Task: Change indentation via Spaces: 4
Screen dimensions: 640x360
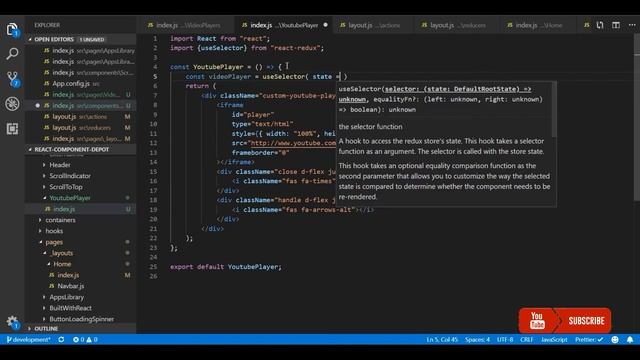Action: 477,339
